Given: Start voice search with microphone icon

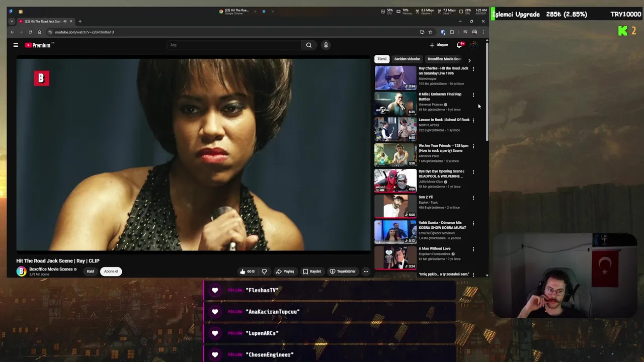Looking at the screenshot, I should tap(326, 45).
